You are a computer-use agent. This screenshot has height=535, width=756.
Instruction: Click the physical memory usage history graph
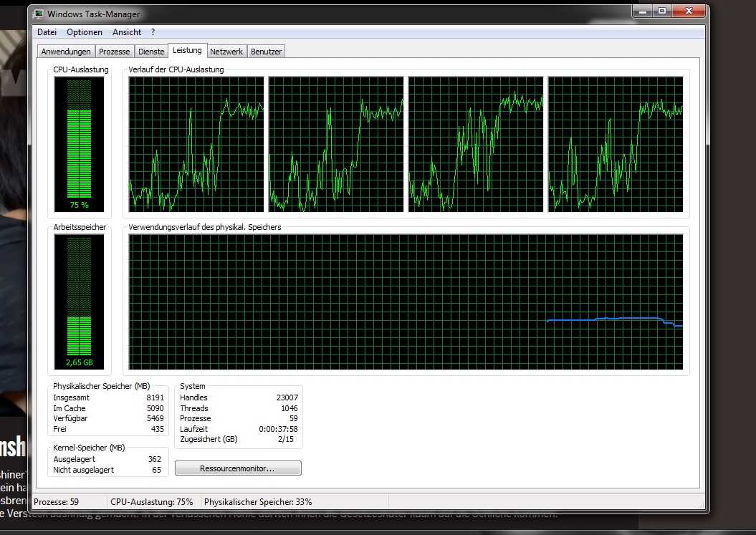tap(406, 302)
